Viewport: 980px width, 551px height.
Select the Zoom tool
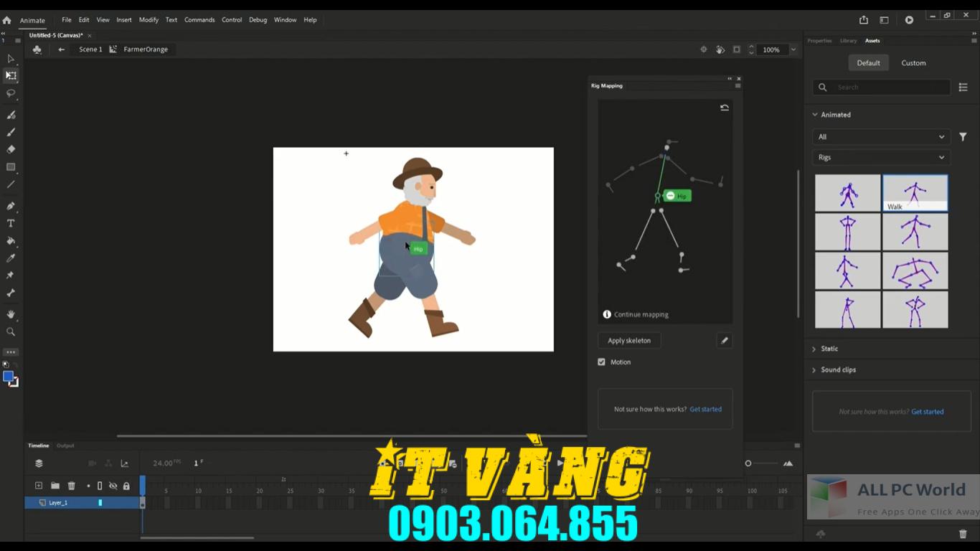(10, 331)
